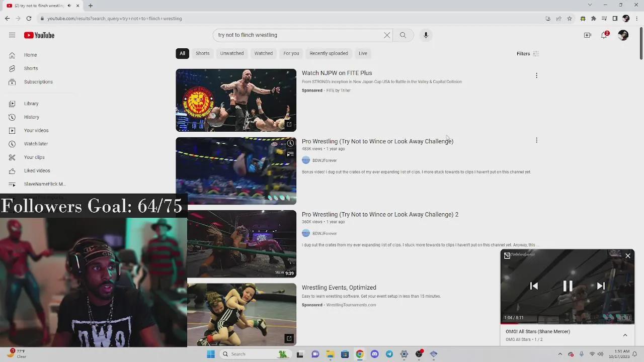The height and width of the screenshot is (362, 644).
Task: Open History in the sidebar
Action: 31,117
